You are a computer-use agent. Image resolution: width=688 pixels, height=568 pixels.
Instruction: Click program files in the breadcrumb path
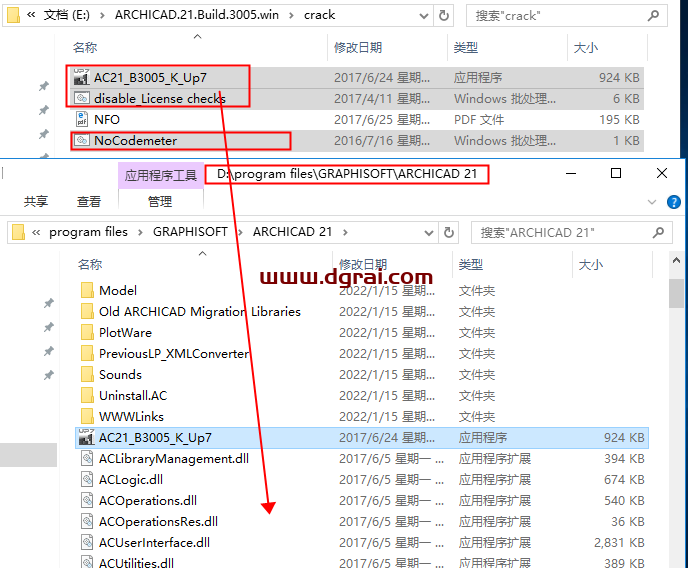[88, 232]
